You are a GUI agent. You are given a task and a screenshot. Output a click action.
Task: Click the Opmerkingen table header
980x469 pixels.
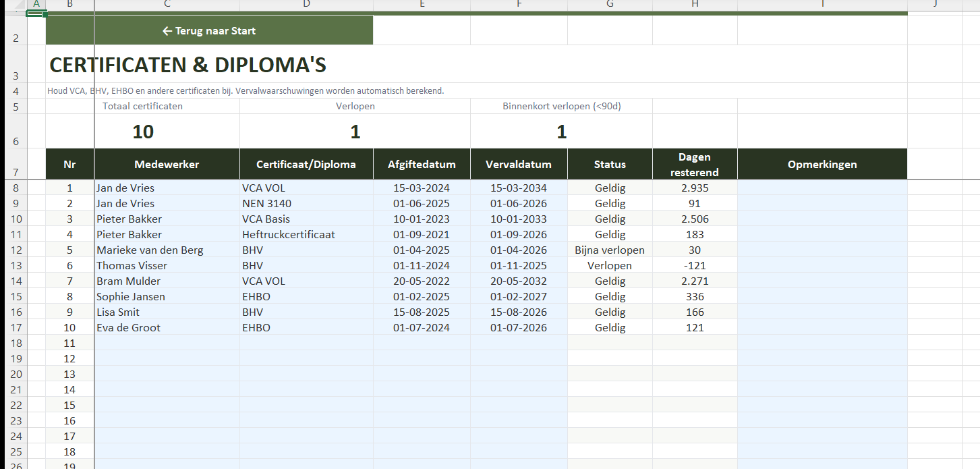click(x=822, y=165)
